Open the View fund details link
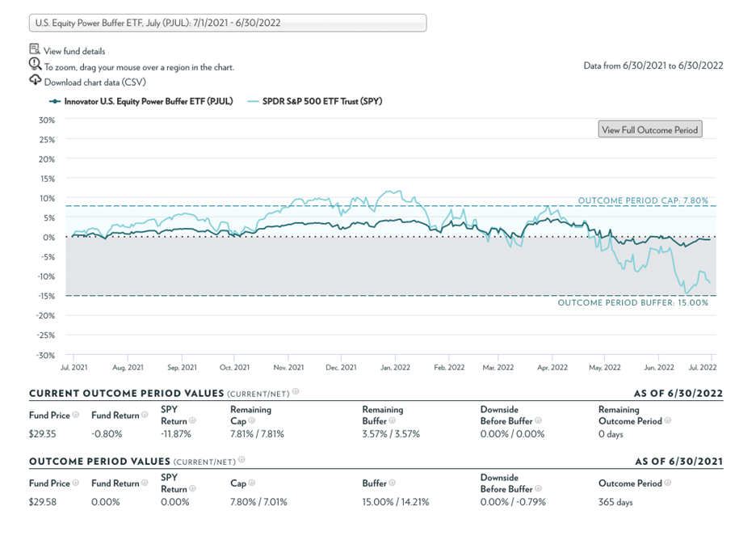The height and width of the screenshot is (540, 756). 74,51
